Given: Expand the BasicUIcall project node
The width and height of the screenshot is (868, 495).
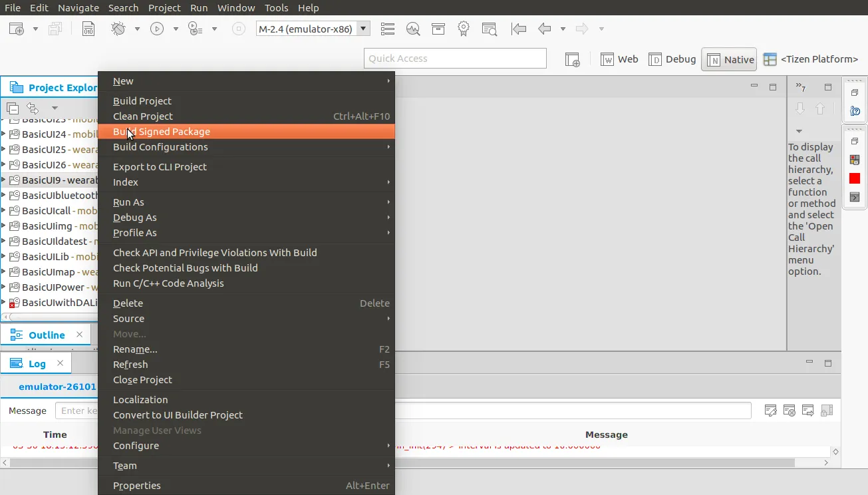Looking at the screenshot, I should [3, 210].
